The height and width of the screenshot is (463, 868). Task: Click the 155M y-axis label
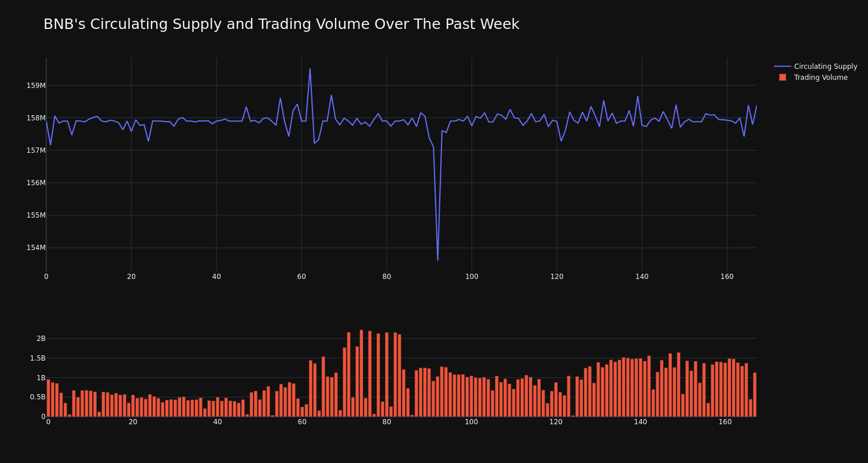click(36, 215)
